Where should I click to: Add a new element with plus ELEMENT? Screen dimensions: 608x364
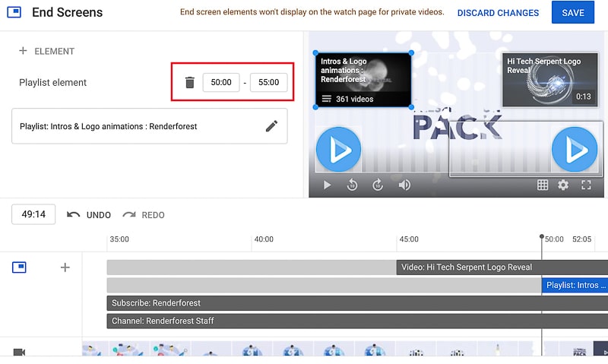click(46, 51)
